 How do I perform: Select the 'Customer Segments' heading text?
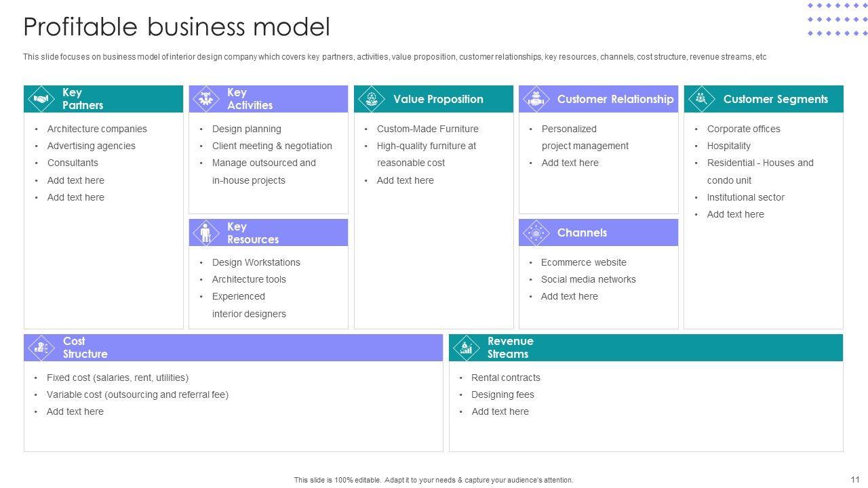pos(775,99)
